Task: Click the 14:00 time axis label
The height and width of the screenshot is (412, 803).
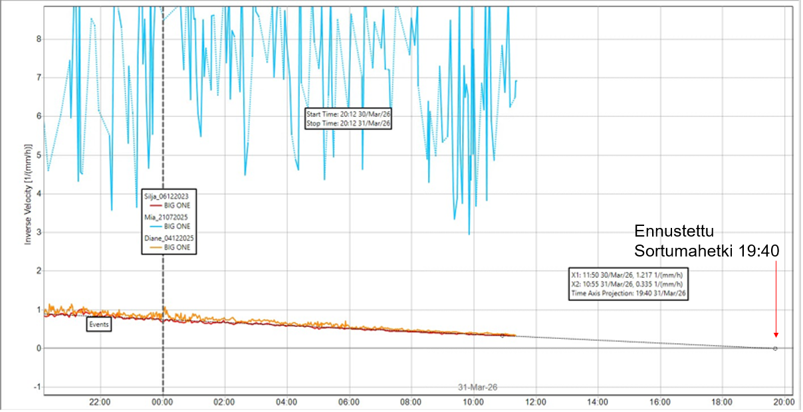Action: (x=598, y=401)
